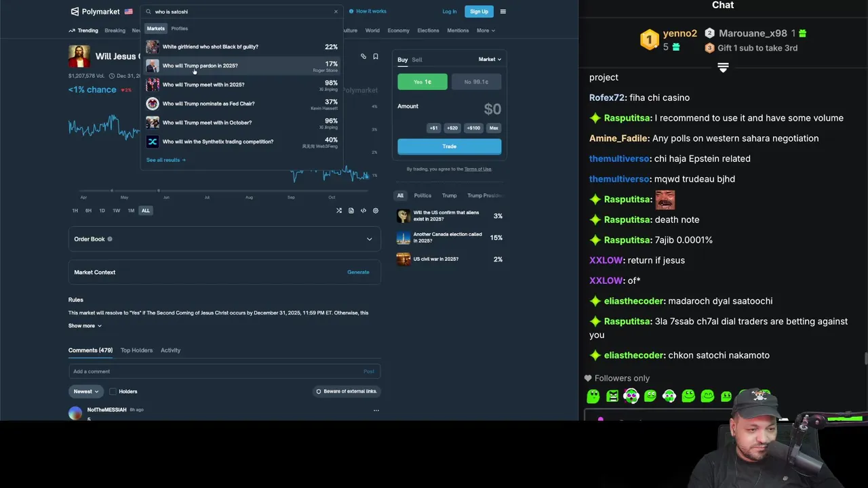
Task: Click the Sign Up button
Action: tap(479, 12)
